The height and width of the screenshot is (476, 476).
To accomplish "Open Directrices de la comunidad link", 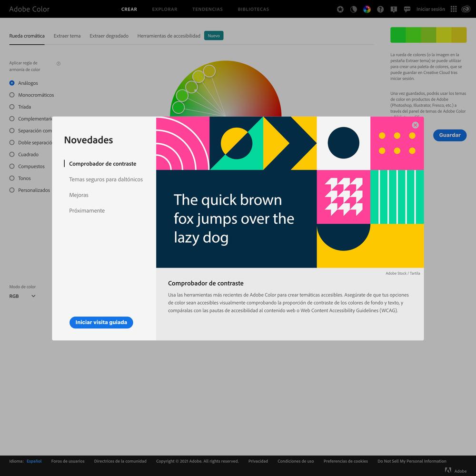I will tap(120, 461).
